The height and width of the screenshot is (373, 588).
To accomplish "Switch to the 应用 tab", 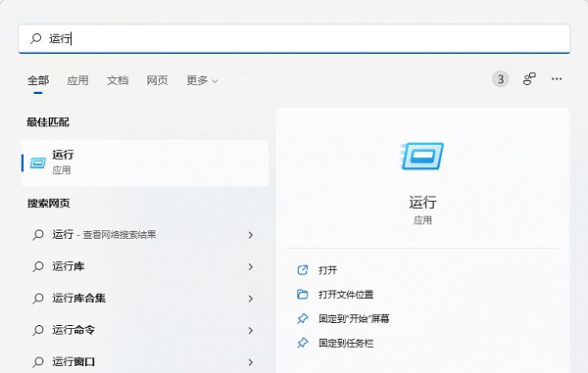I will 77,80.
